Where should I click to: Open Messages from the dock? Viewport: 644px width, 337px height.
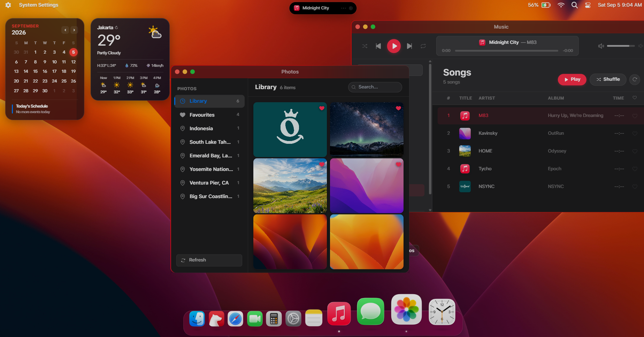(x=370, y=312)
